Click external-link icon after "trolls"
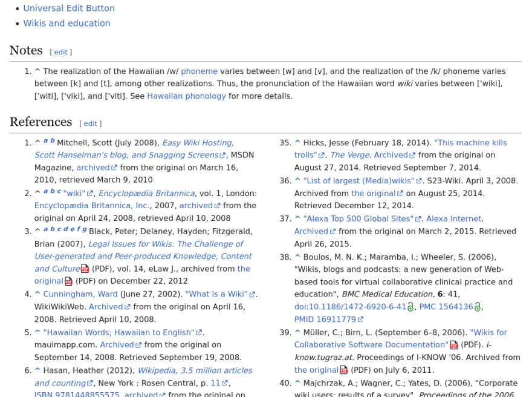Screen dimensions: 532x397 pyautogui.click(x=321, y=156)
